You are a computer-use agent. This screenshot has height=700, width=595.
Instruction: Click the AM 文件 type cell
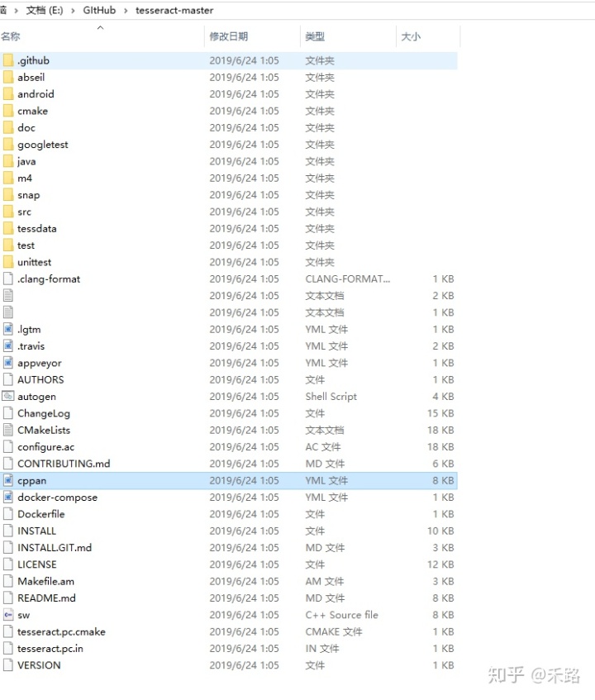[325, 581]
